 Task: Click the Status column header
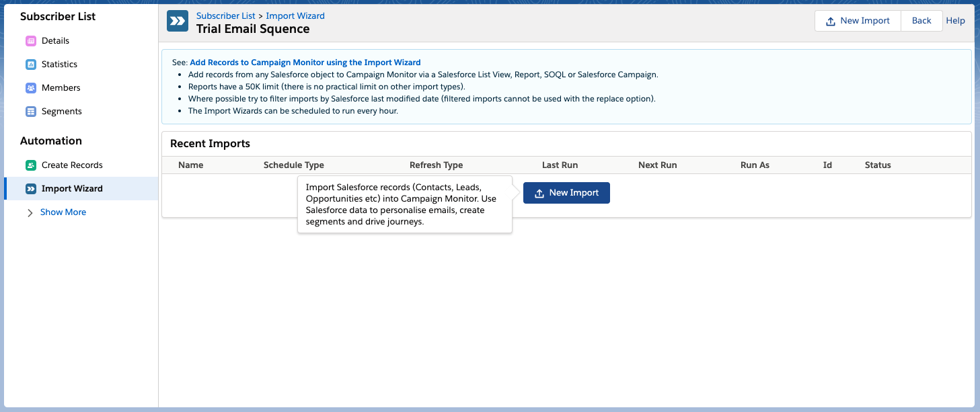pyautogui.click(x=878, y=165)
